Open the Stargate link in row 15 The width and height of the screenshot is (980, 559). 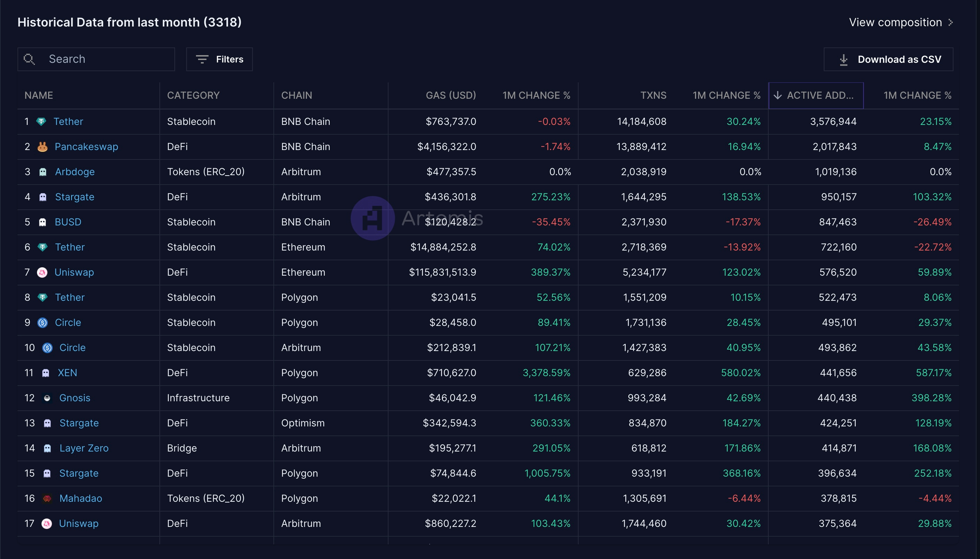79,474
